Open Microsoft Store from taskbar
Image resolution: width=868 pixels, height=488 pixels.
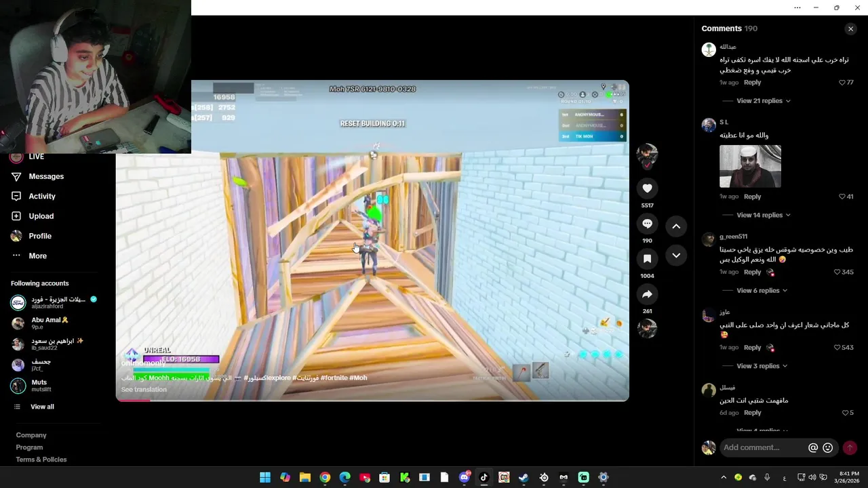pyautogui.click(x=384, y=477)
